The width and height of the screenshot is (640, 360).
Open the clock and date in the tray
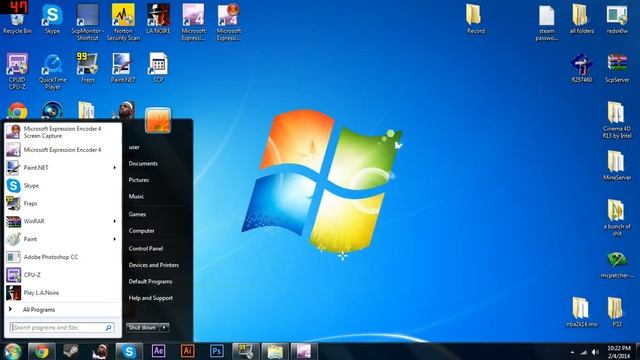(619, 352)
